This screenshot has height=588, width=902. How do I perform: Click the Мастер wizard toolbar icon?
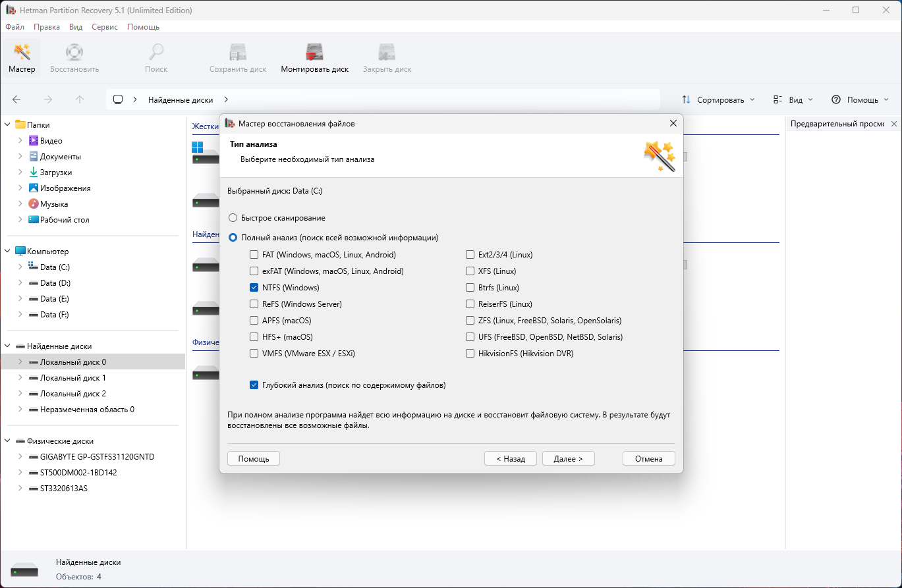point(22,53)
